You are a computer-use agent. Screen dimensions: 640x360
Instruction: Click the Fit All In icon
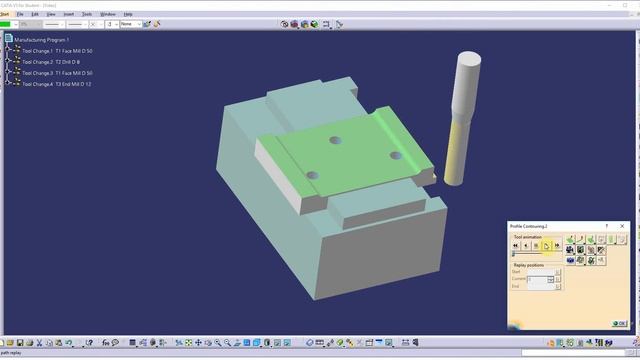coord(188,343)
